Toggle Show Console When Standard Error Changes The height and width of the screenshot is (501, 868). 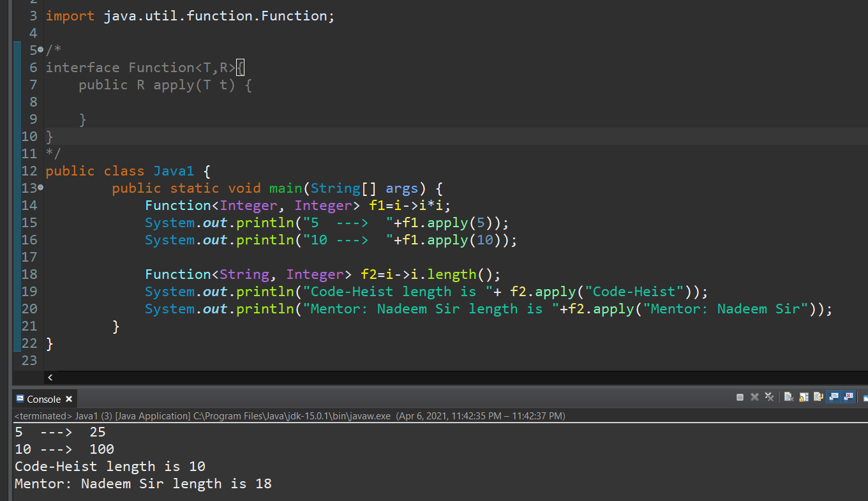pos(847,397)
